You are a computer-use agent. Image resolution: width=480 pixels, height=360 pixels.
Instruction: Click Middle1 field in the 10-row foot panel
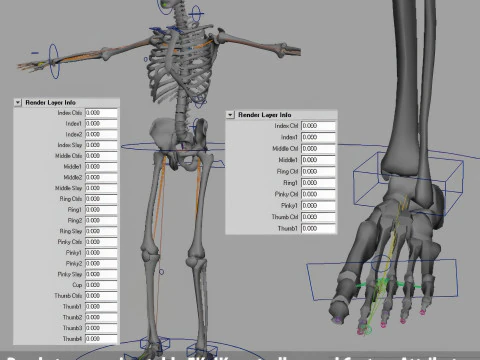pyautogui.click(x=318, y=160)
